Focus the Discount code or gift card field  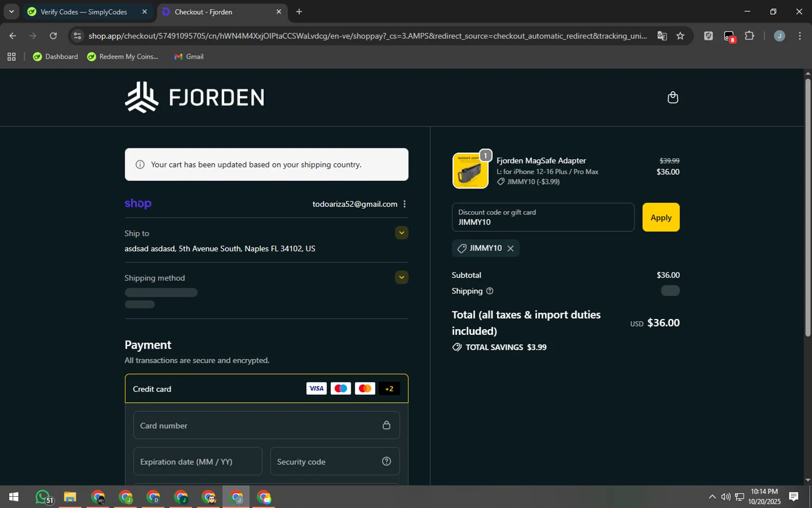(x=543, y=217)
